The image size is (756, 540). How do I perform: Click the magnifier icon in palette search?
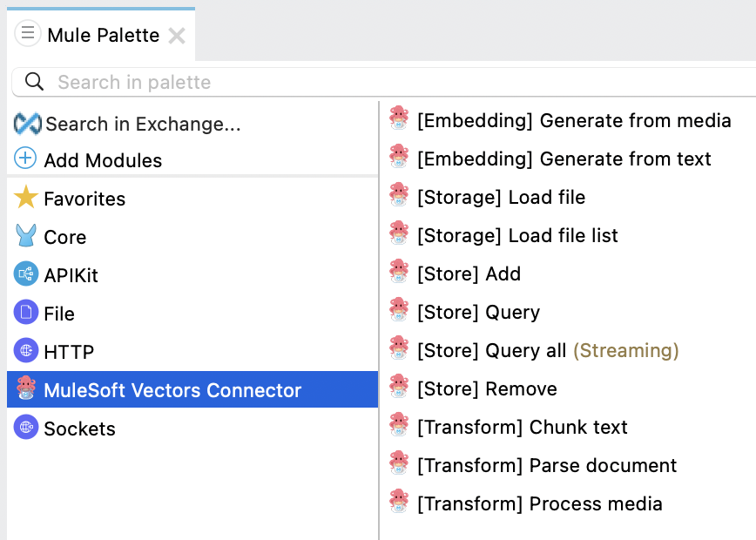(x=34, y=82)
